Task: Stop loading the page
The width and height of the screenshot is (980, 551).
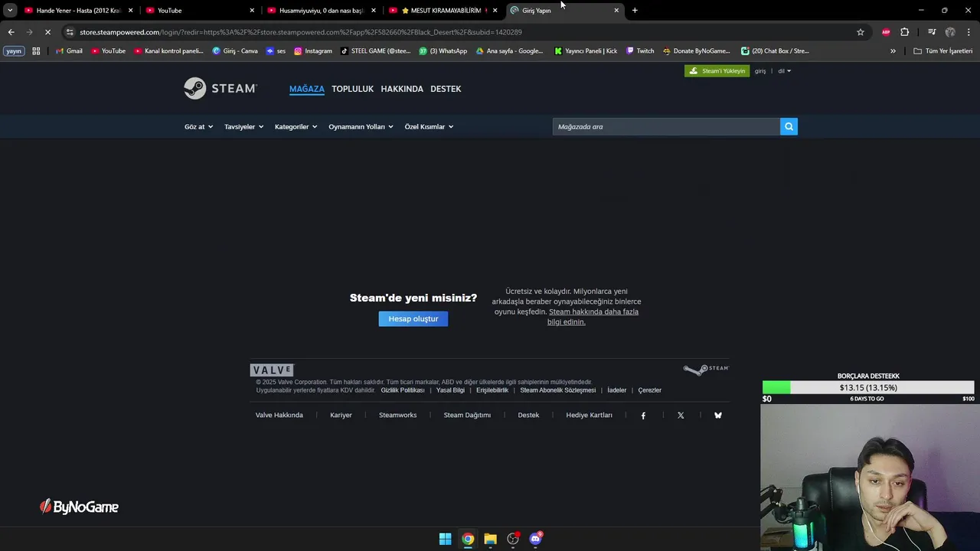Action: 47,32
